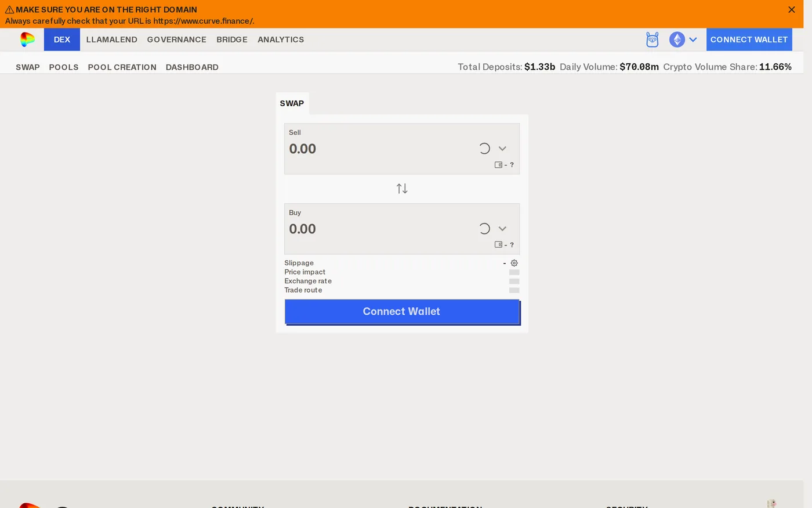Open POOL CREATION page
The width and height of the screenshot is (812, 508).
(x=122, y=67)
